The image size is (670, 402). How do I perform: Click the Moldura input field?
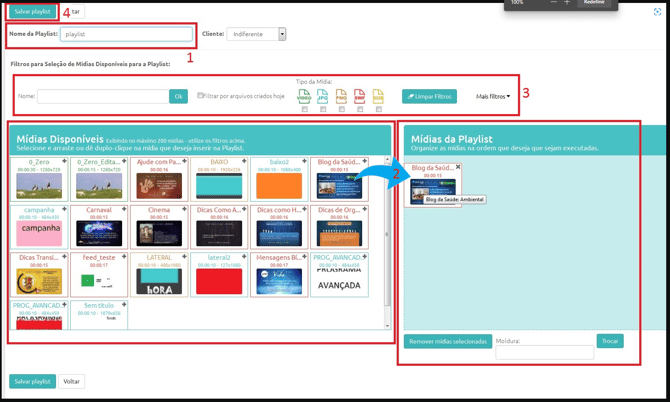tap(544, 353)
